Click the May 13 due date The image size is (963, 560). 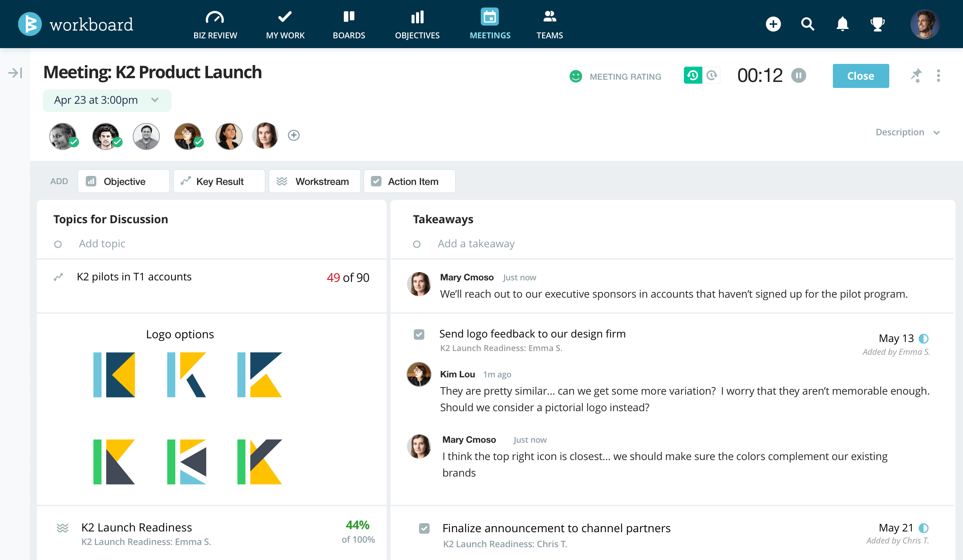point(896,338)
